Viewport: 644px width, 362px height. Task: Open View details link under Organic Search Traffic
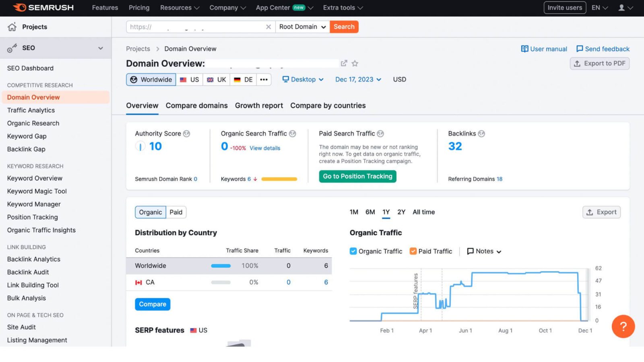tap(264, 148)
